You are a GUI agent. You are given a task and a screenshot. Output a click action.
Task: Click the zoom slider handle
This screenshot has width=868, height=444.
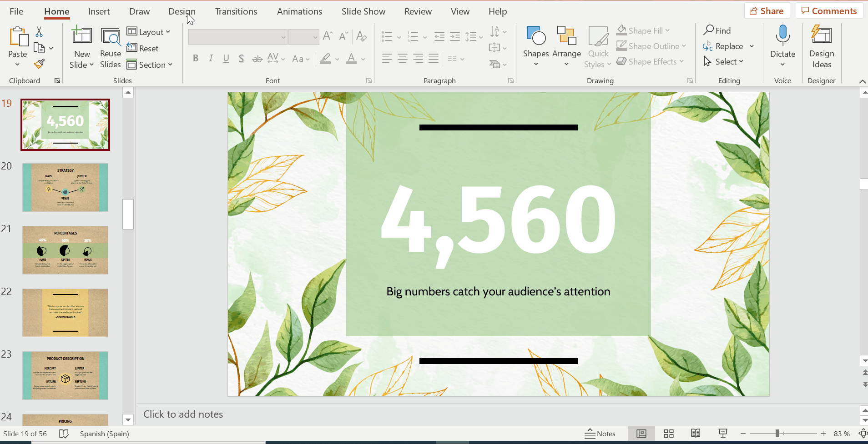click(x=777, y=434)
